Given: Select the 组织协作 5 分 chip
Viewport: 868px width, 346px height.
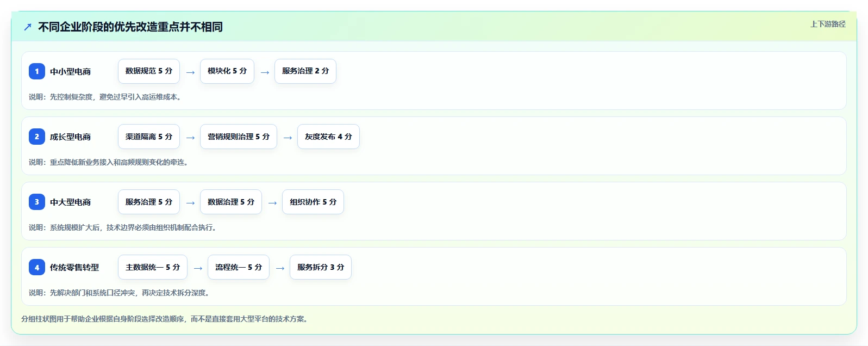Looking at the screenshot, I should click(x=313, y=202).
